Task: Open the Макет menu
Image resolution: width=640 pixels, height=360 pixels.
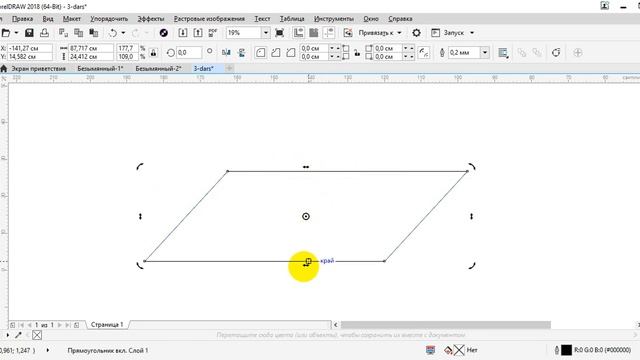Action: tap(71, 19)
